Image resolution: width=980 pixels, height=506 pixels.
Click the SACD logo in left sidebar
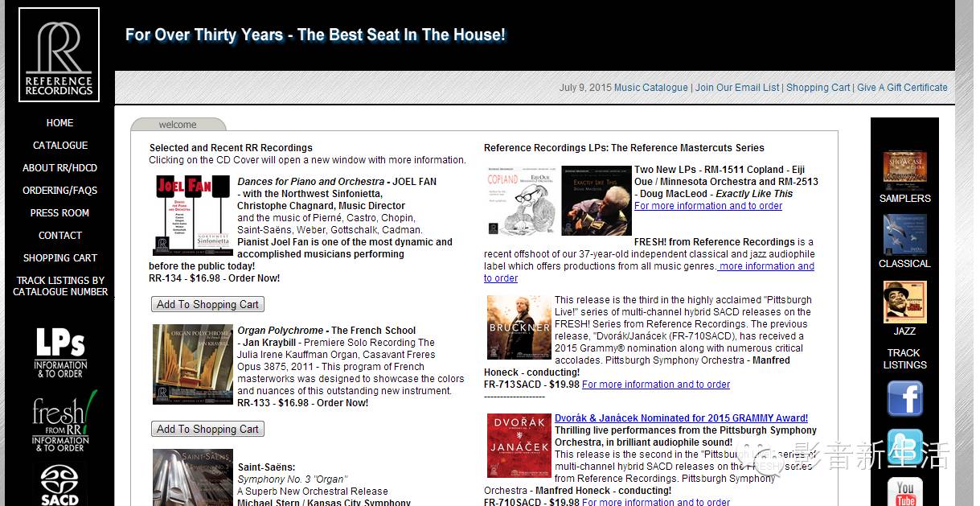coord(59,485)
